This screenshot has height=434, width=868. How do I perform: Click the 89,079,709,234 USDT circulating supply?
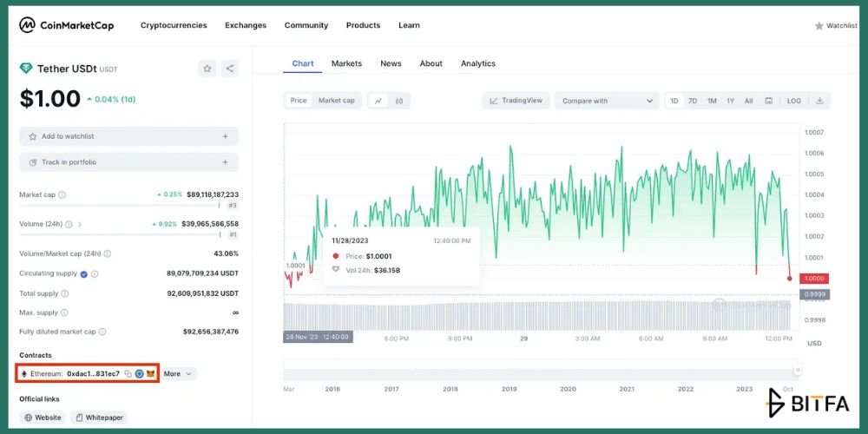(202, 273)
